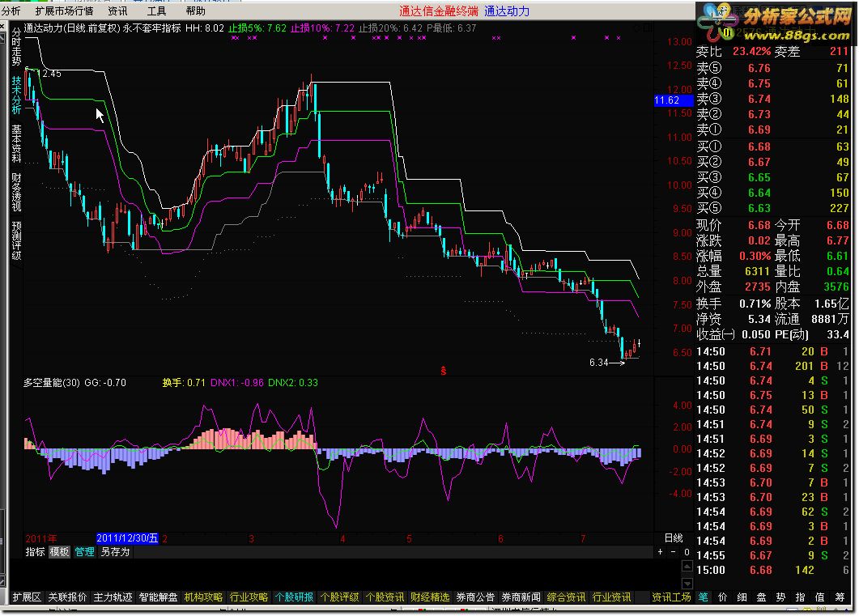Screen dimensions: 859x616
Task: Click the 买① price 6.68 row
Action: (x=772, y=147)
